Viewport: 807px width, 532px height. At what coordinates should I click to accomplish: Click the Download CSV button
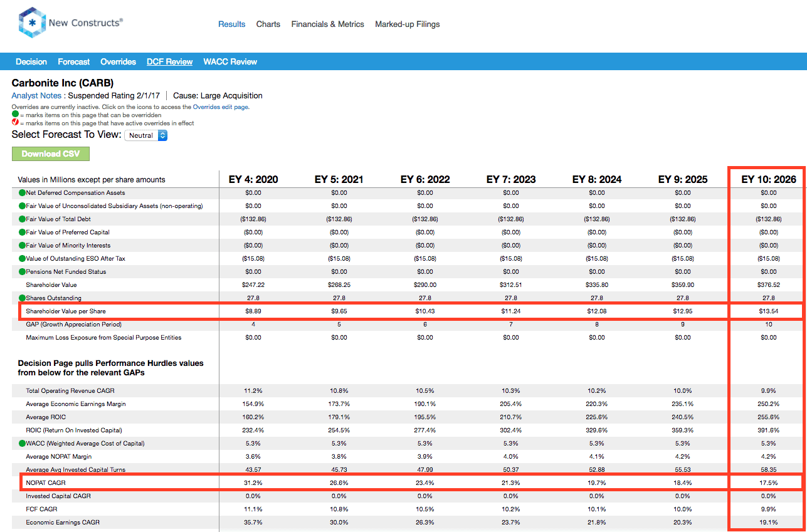51,154
